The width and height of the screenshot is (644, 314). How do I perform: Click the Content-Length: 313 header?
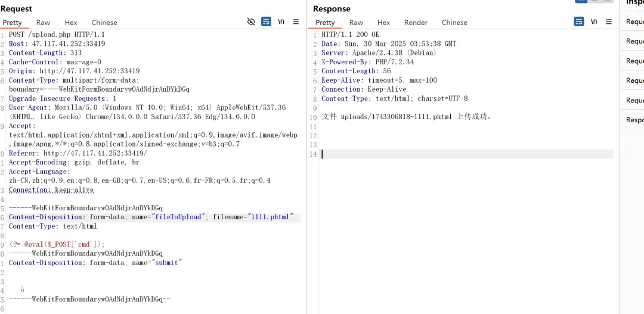(x=45, y=52)
